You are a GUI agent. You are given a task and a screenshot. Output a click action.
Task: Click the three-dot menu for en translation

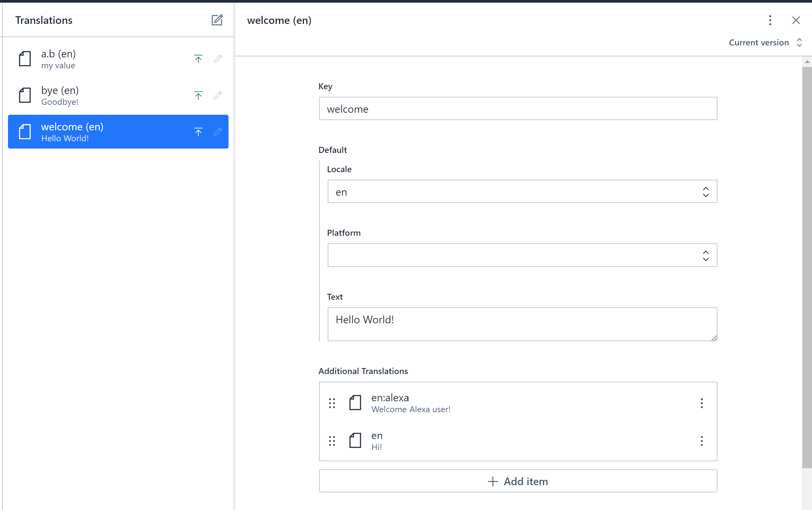[x=702, y=441]
